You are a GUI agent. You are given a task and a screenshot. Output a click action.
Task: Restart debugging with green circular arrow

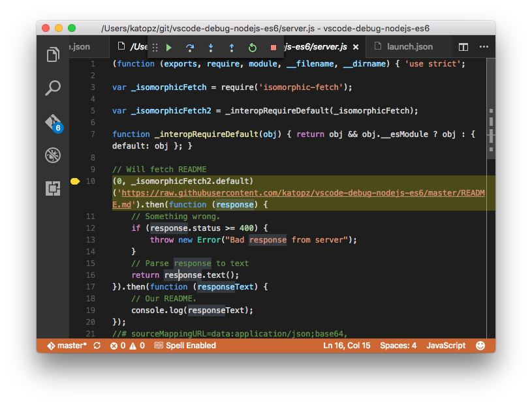253,48
